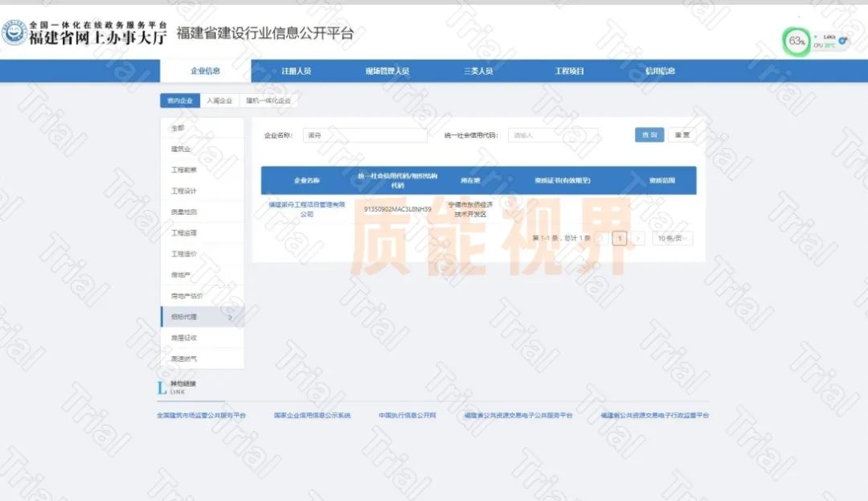The height and width of the screenshot is (501, 868).
Task: Open the 10 条/页 page size dropdown
Action: [x=672, y=239]
